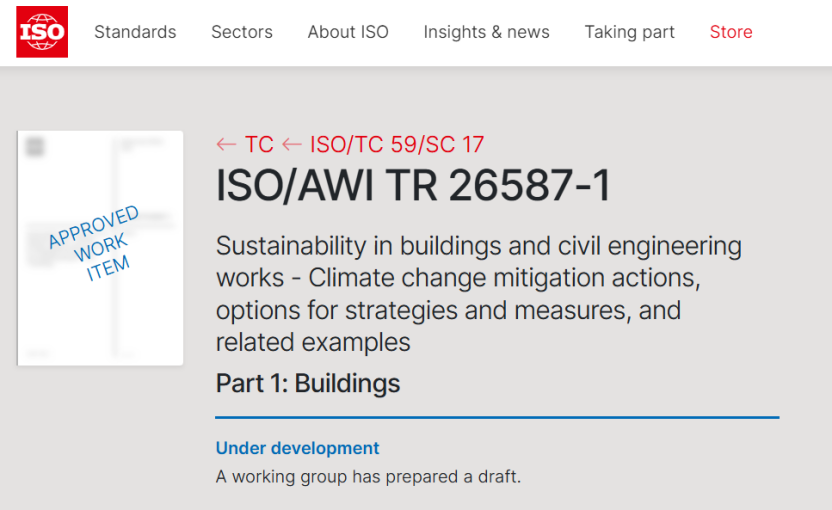Viewport: 832px width, 510px height.
Task: Click the left arrow before TC
Action: pos(226,145)
